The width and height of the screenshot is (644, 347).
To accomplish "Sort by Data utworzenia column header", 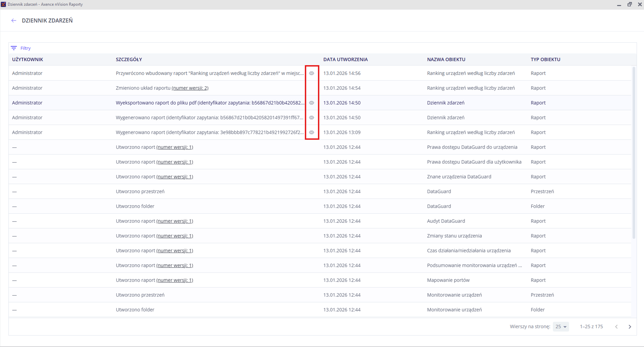I will point(345,60).
